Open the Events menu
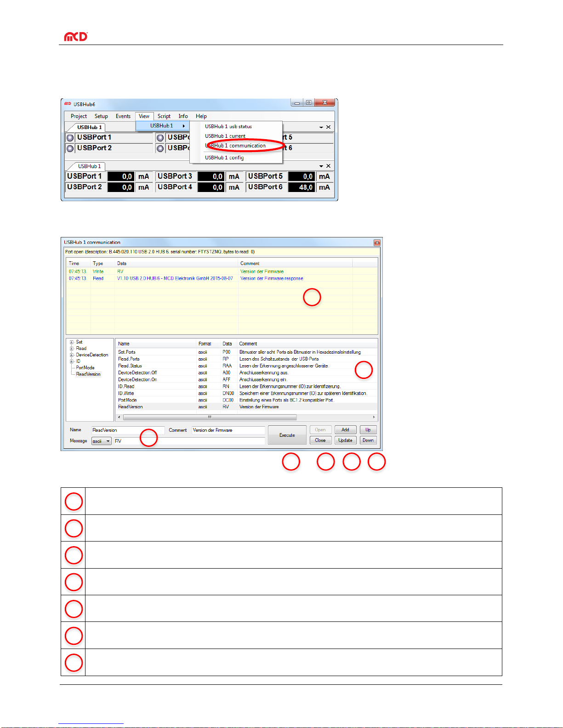This screenshot has height=728, width=563. coord(123,116)
